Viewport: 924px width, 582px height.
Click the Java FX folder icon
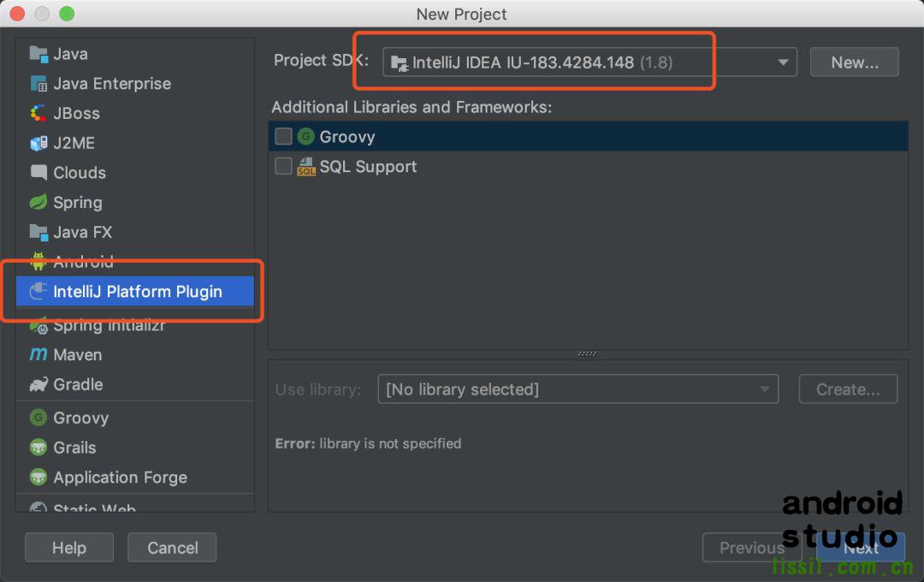38,232
